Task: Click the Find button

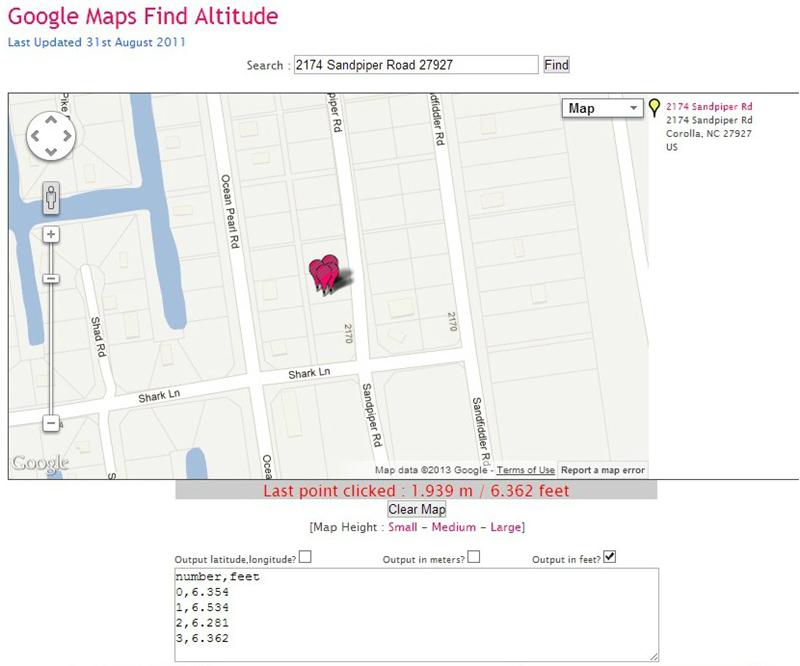Action: coord(556,65)
